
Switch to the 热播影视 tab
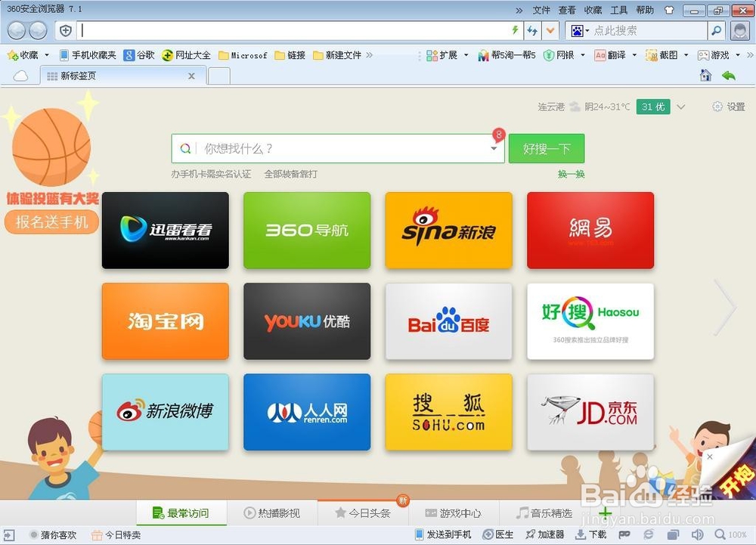pos(272,513)
